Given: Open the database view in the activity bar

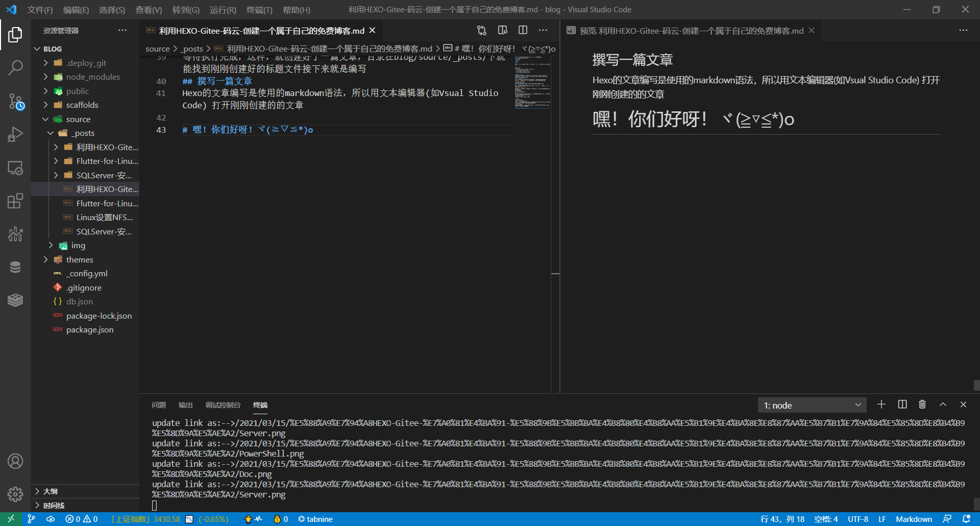Looking at the screenshot, I should [15, 267].
